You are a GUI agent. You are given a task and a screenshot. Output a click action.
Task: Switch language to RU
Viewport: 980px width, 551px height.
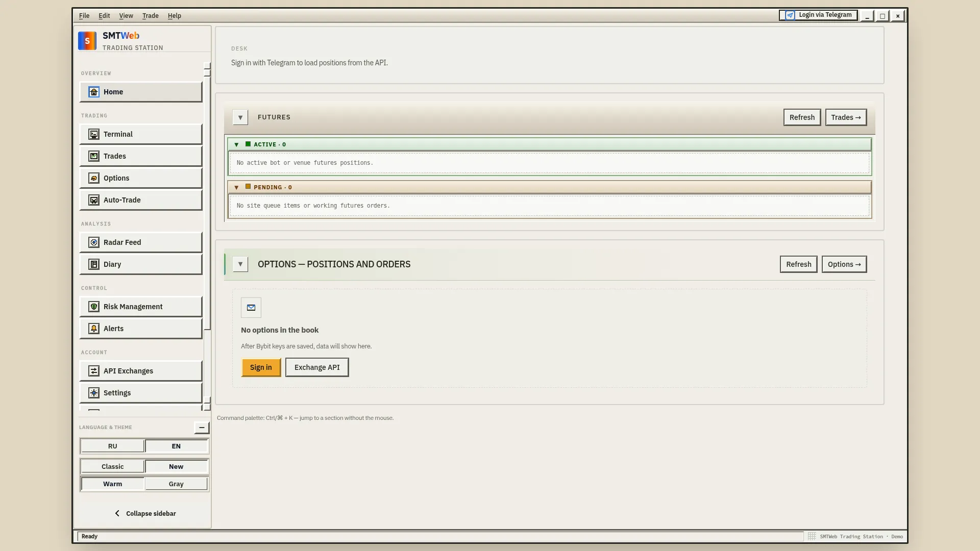click(112, 446)
